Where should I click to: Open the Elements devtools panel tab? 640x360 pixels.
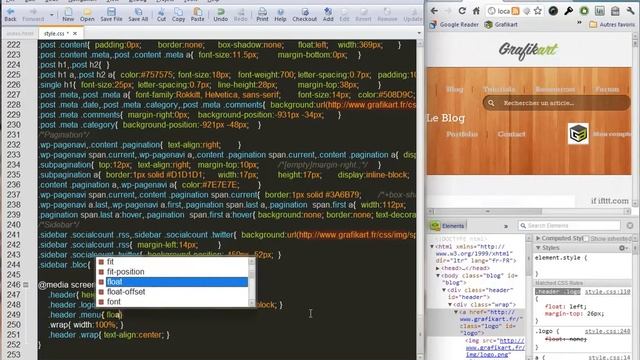click(x=448, y=226)
